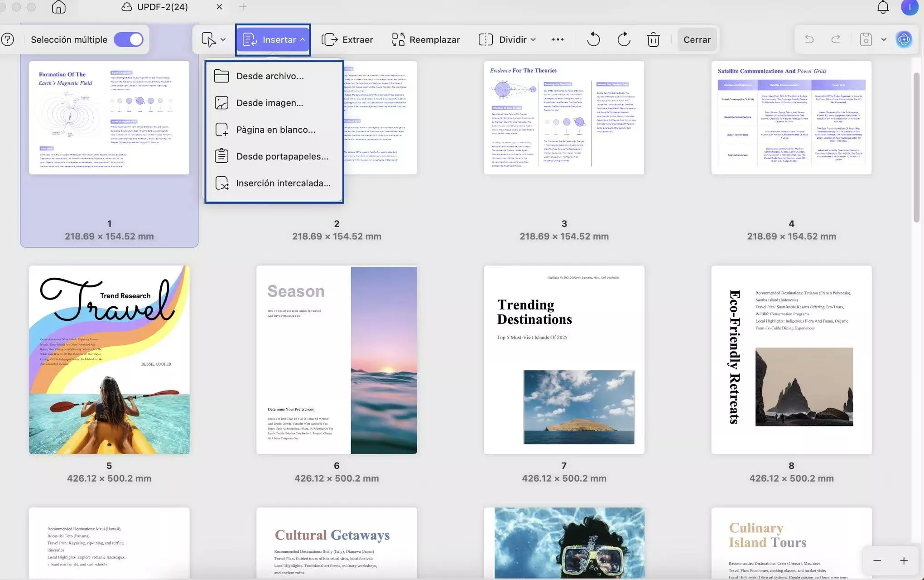This screenshot has height=580, width=924.
Task: Pick Inserción intercalada... menu entry
Action: 283,183
